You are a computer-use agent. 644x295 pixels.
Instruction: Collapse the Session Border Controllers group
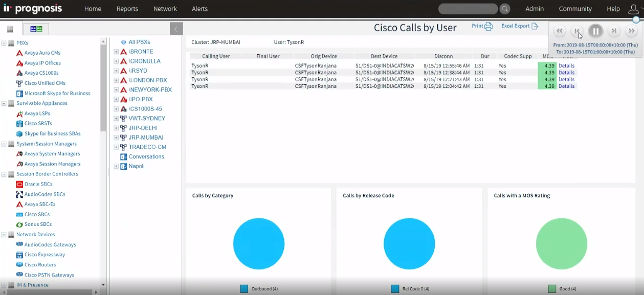point(4,174)
